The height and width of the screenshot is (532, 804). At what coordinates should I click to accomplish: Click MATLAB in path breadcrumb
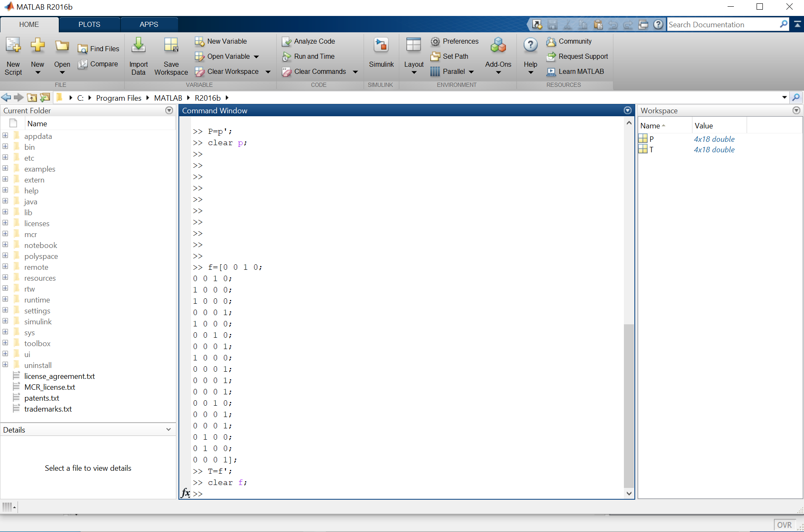[x=168, y=98]
